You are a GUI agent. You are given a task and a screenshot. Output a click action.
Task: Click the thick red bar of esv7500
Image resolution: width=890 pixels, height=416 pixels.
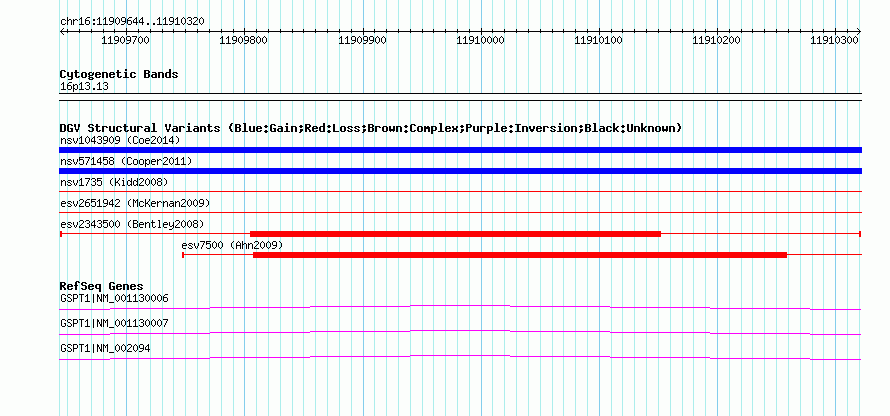[x=520, y=255]
